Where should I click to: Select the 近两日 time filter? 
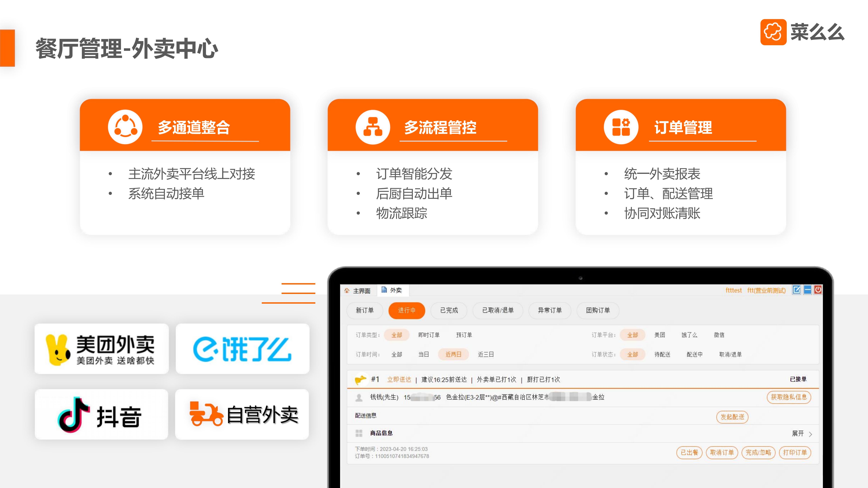click(x=453, y=354)
